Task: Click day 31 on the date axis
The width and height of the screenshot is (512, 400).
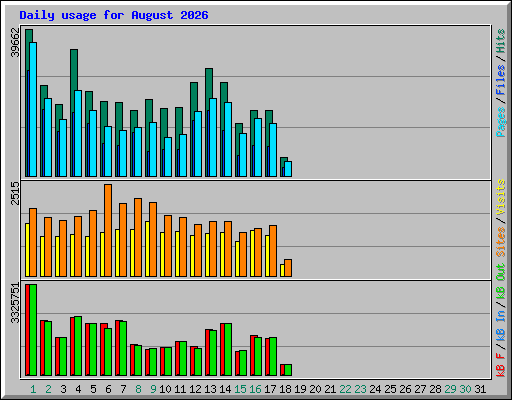Action: 480,389
